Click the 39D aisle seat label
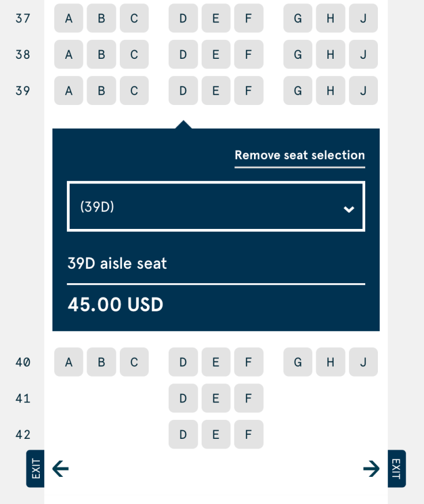Viewport: 424px width, 504px height. 117,263
